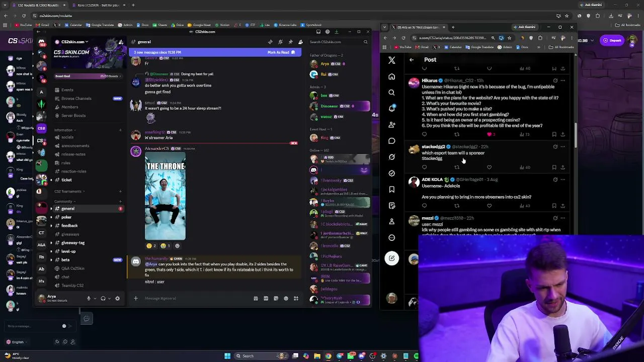
Task: Reply to the stackedgg2 post
Action: (x=424, y=167)
